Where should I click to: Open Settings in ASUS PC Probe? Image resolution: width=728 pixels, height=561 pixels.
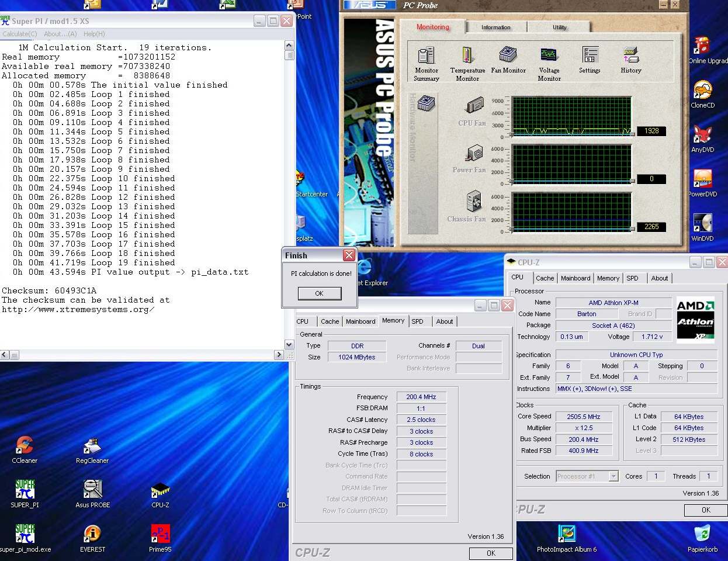click(590, 60)
